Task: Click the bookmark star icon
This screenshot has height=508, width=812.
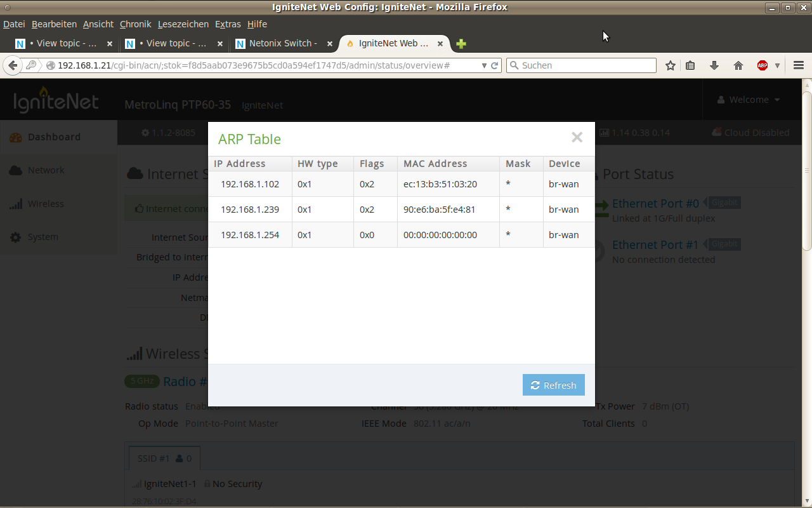Action: [670, 65]
